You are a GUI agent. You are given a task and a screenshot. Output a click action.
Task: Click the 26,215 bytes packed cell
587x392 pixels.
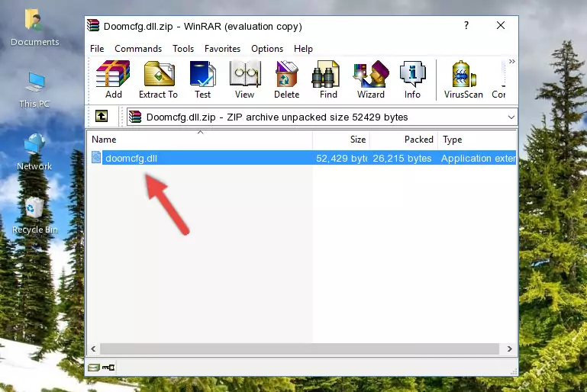point(402,159)
